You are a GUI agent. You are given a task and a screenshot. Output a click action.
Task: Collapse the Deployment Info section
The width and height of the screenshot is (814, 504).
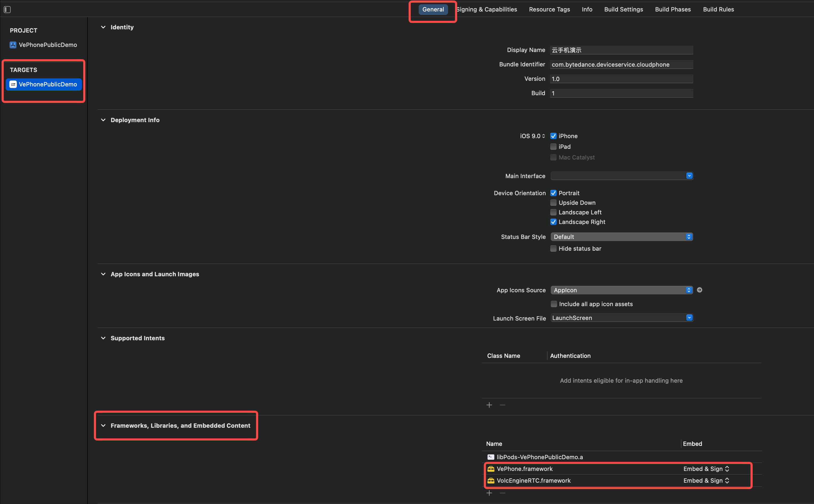[103, 120]
